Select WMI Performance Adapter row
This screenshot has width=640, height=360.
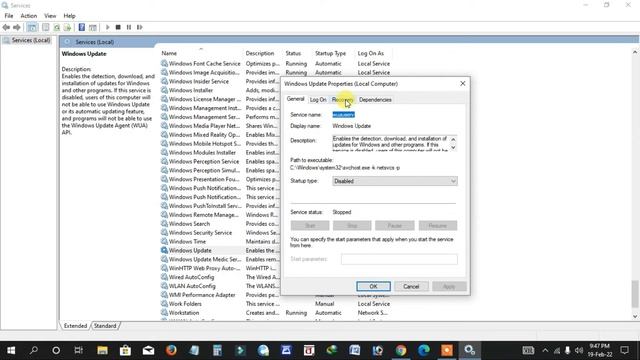202,295
